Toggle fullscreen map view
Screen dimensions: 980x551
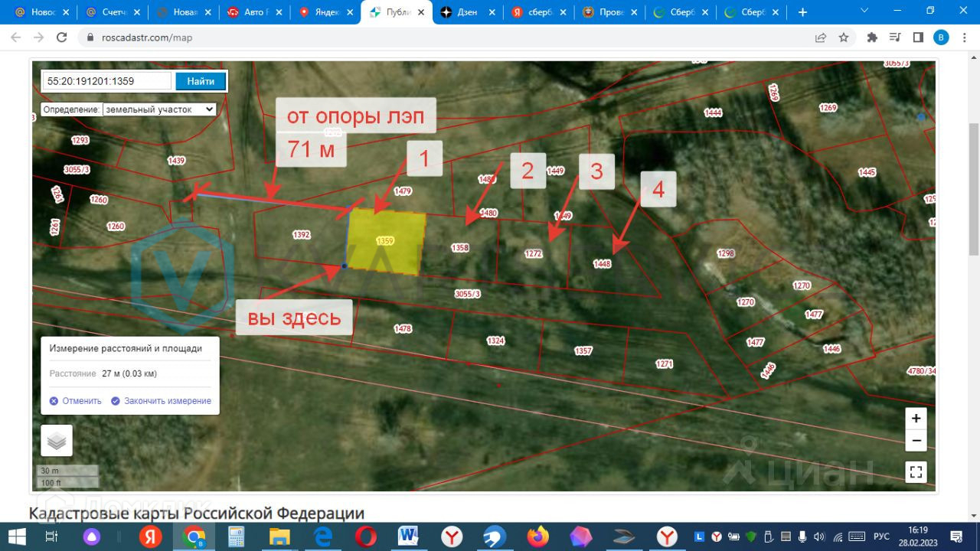[916, 472]
